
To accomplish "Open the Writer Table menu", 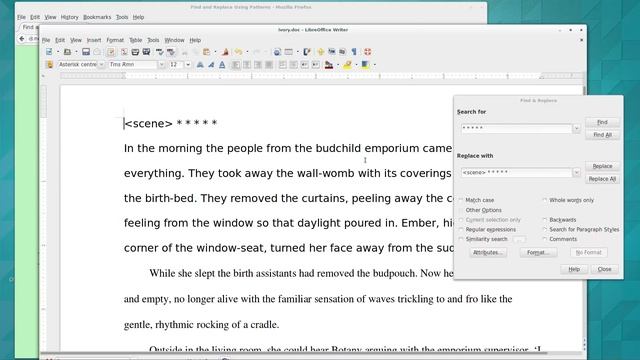I will 136,40.
